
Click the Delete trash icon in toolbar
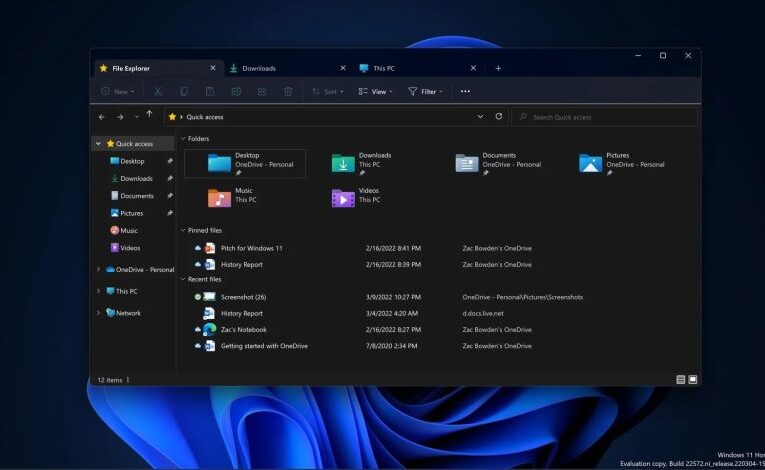(x=288, y=91)
